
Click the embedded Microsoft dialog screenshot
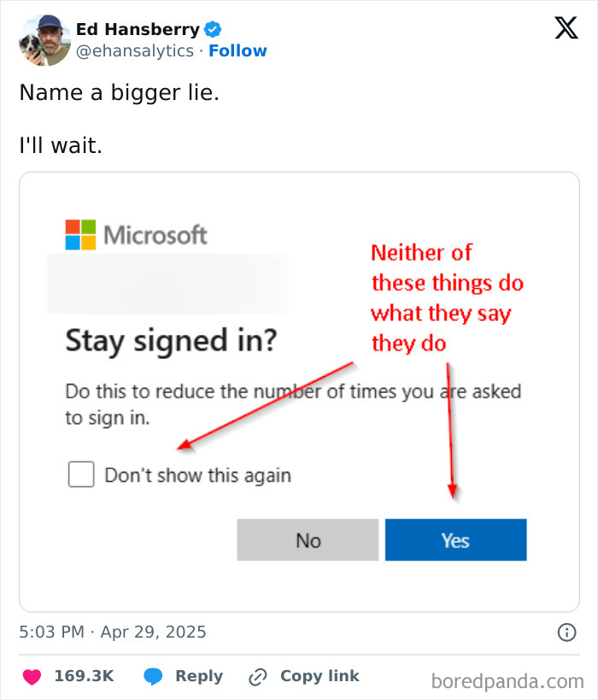tap(299, 389)
